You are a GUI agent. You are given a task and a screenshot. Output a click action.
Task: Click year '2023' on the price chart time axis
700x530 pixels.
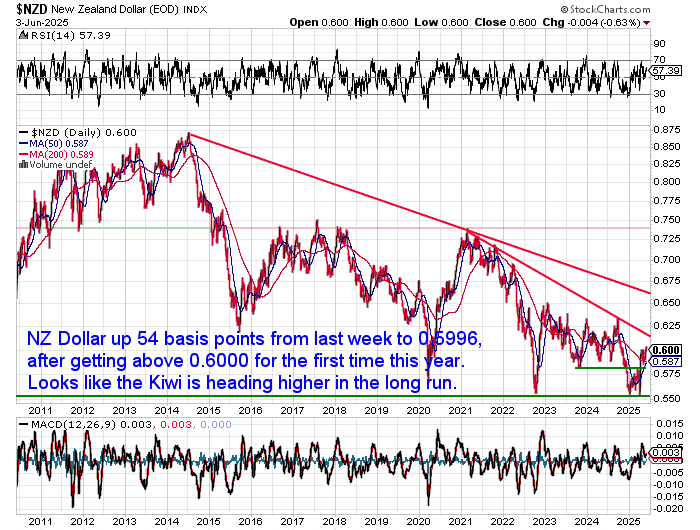pos(544,410)
